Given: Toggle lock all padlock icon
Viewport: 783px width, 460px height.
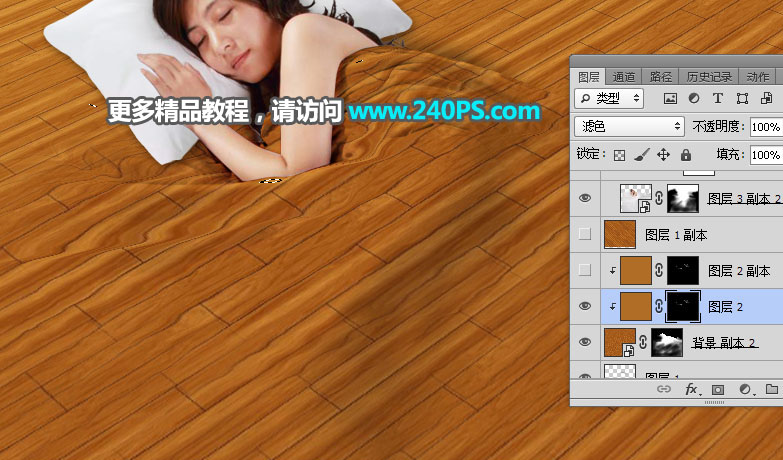Looking at the screenshot, I should (686, 155).
